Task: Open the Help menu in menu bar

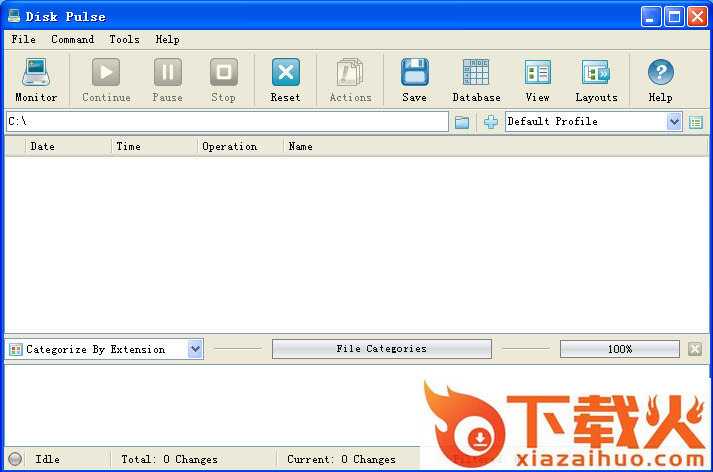Action: pos(167,40)
